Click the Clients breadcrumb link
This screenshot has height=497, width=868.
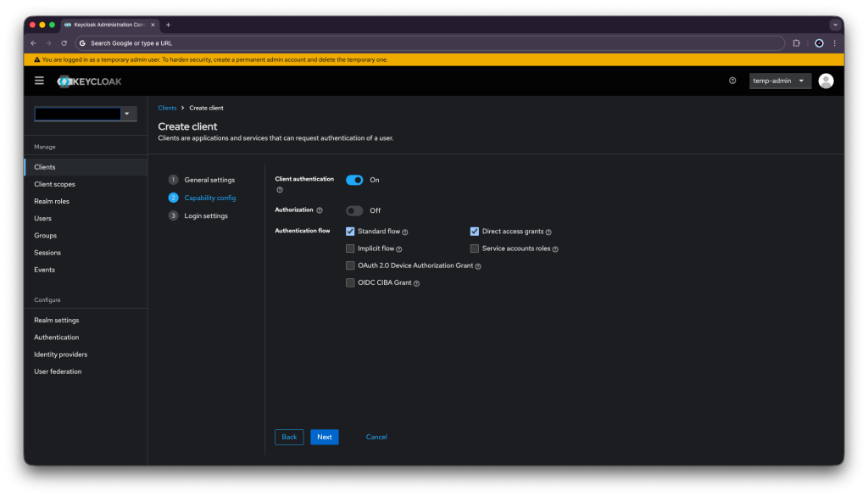(x=167, y=108)
